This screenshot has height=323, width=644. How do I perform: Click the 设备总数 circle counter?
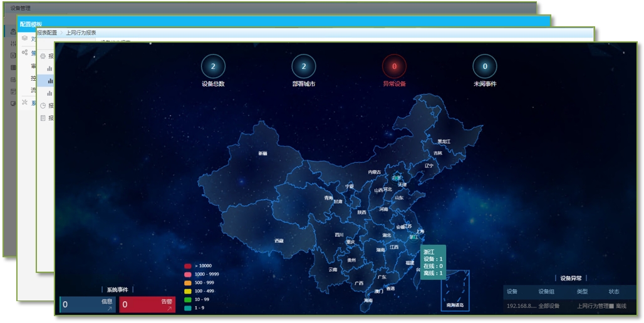(213, 66)
